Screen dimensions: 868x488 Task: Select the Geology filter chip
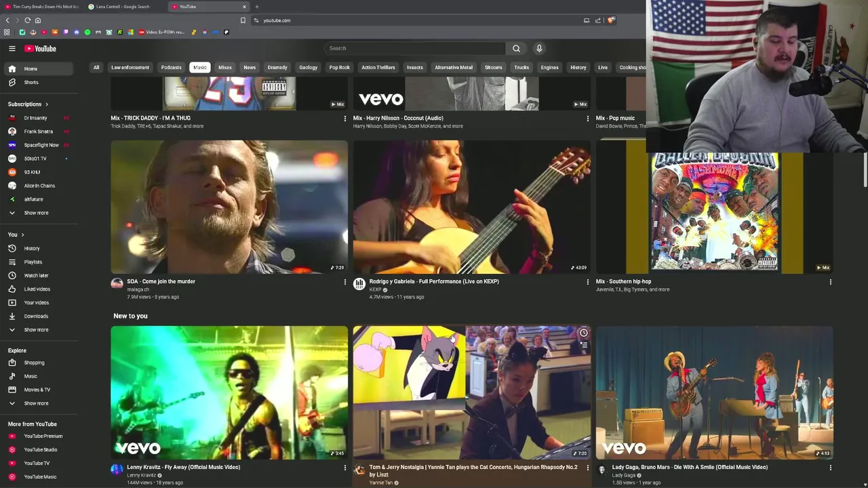point(308,68)
